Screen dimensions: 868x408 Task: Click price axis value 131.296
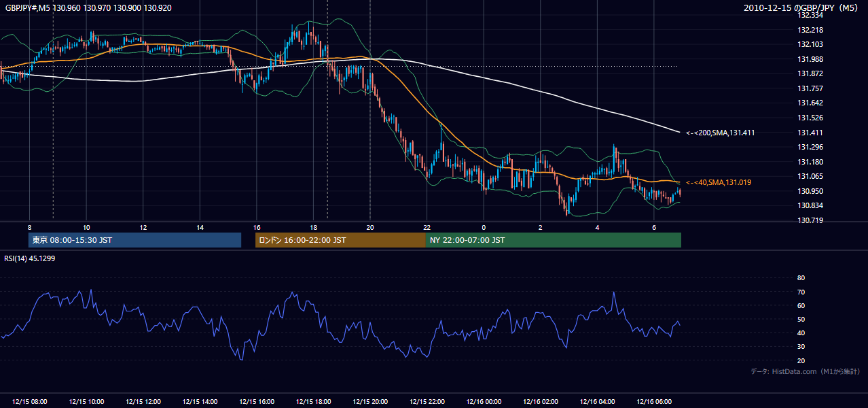point(810,147)
